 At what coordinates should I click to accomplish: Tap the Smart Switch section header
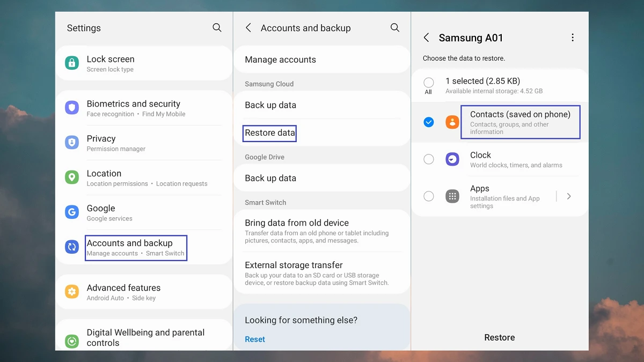266,202
